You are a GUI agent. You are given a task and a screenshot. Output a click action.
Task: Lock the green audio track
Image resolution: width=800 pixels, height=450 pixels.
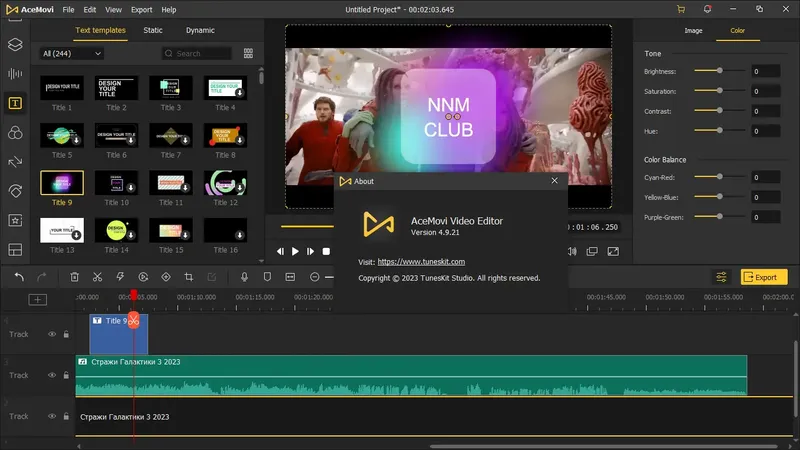(x=66, y=375)
